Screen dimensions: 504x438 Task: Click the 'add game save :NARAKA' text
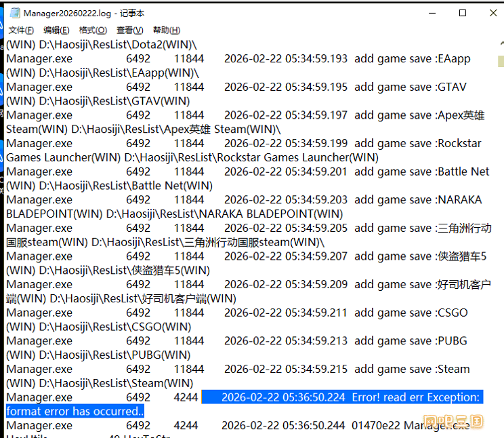pyautogui.click(x=418, y=200)
